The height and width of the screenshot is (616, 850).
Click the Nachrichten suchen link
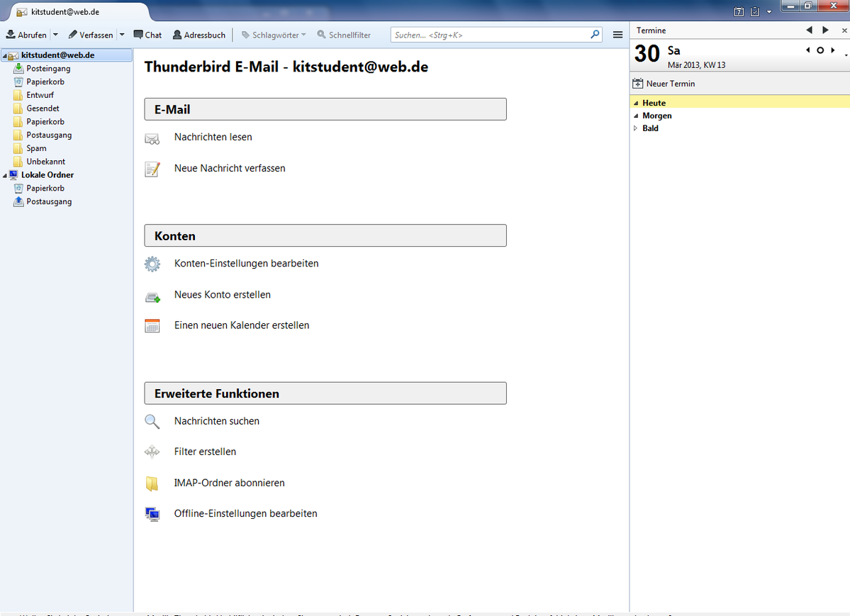(x=217, y=421)
